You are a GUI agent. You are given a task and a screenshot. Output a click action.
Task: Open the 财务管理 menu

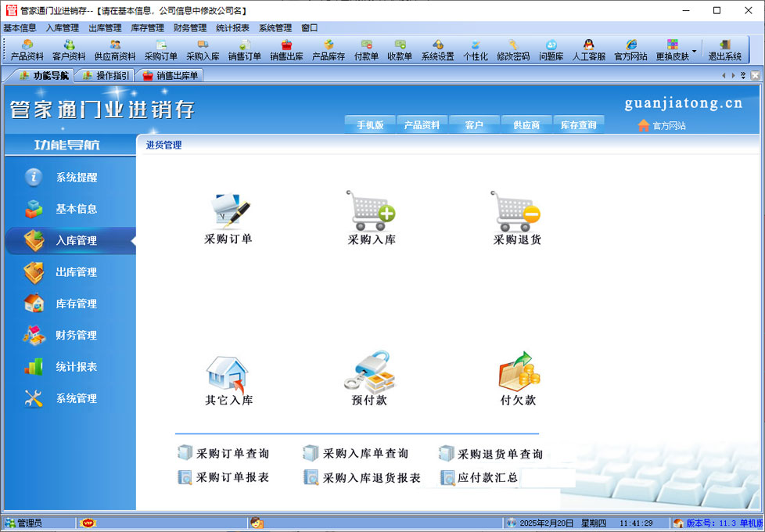pos(190,28)
